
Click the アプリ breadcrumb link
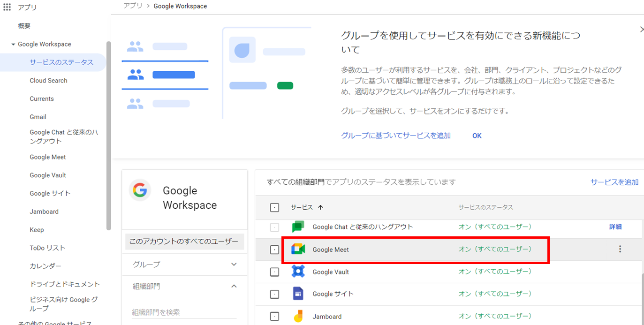133,6
